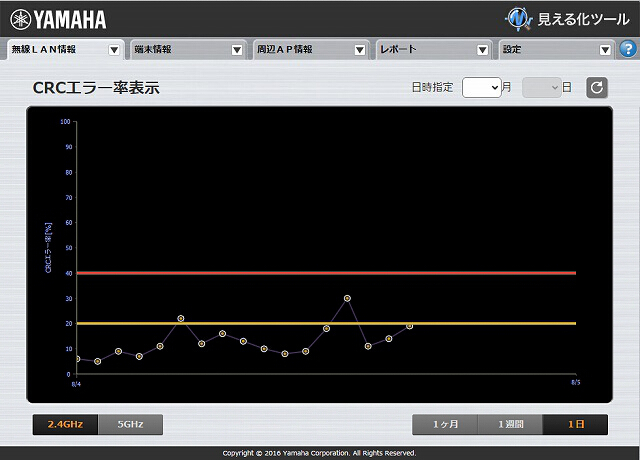Click the 見える化ツール logo icon
Viewport: 640px width, 460px height.
(519, 19)
